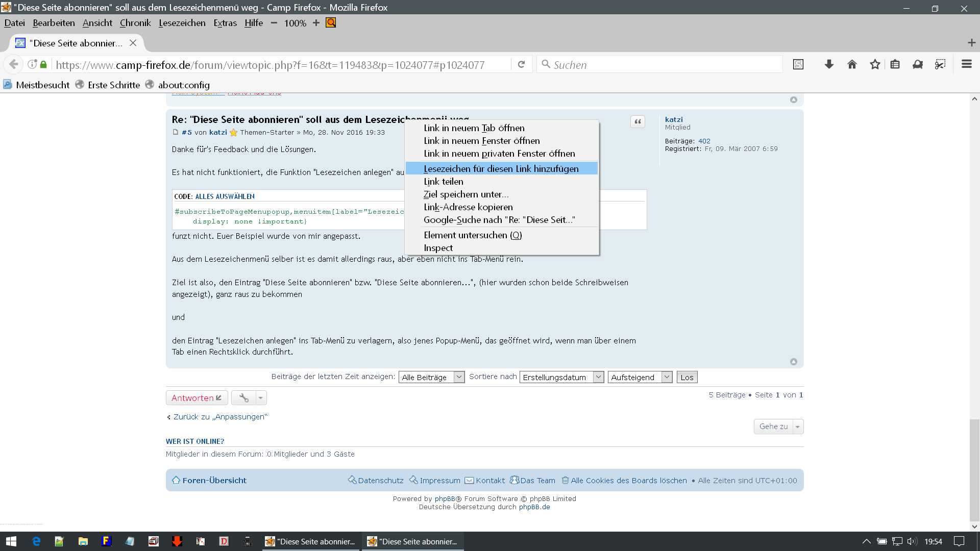Click the show bookmarks list icon
Screen dimensions: 980x551
[895, 64]
